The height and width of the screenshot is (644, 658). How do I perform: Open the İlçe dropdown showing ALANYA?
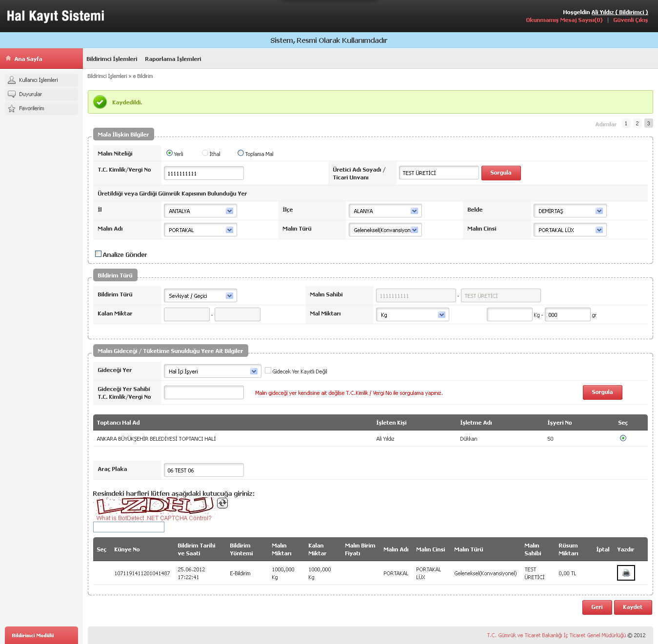385,211
